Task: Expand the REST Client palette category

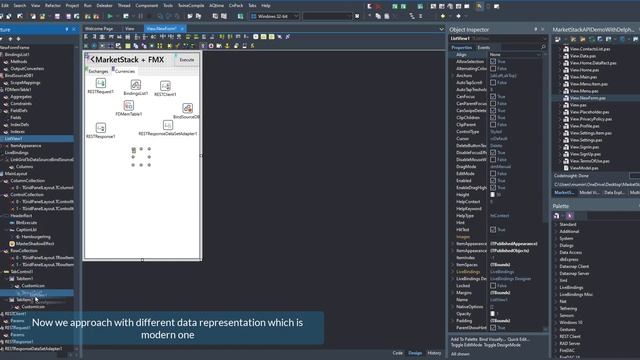Action: 556,336
